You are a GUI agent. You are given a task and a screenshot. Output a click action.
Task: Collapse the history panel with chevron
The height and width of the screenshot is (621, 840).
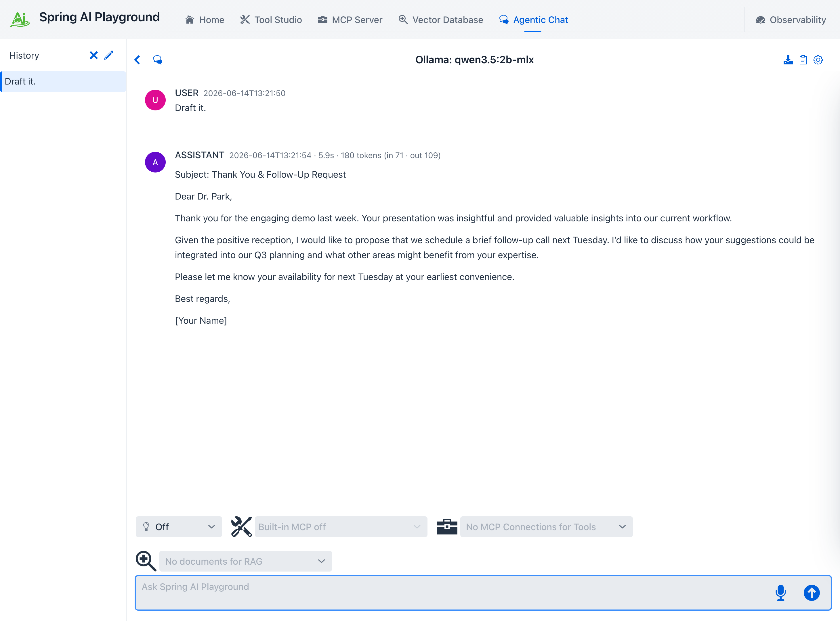point(137,60)
